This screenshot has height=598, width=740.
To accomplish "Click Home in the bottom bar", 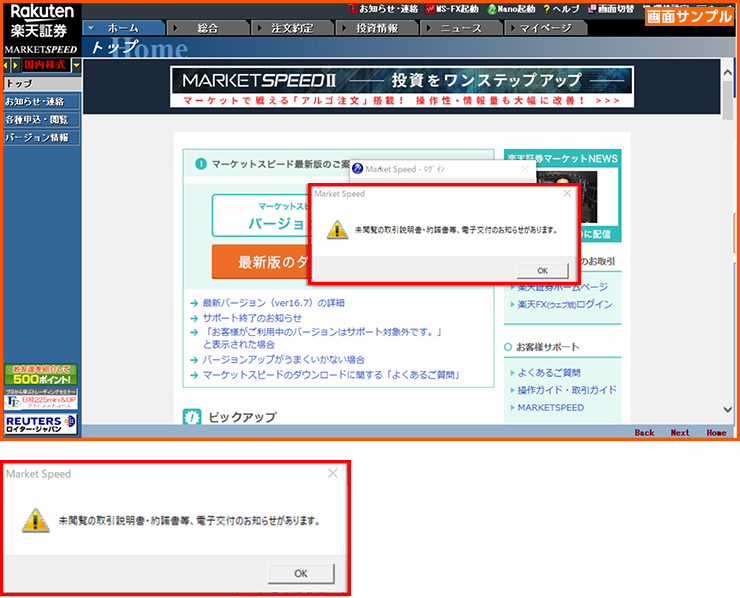I will (x=716, y=432).
